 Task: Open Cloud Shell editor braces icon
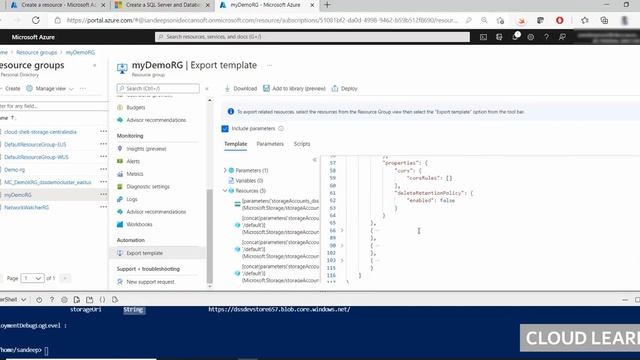point(102,300)
